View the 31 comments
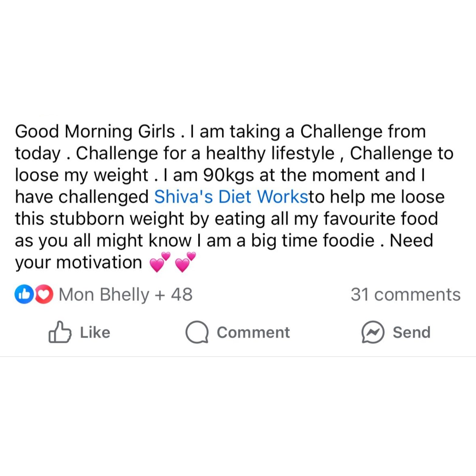The height and width of the screenshot is (476, 476). click(x=405, y=294)
